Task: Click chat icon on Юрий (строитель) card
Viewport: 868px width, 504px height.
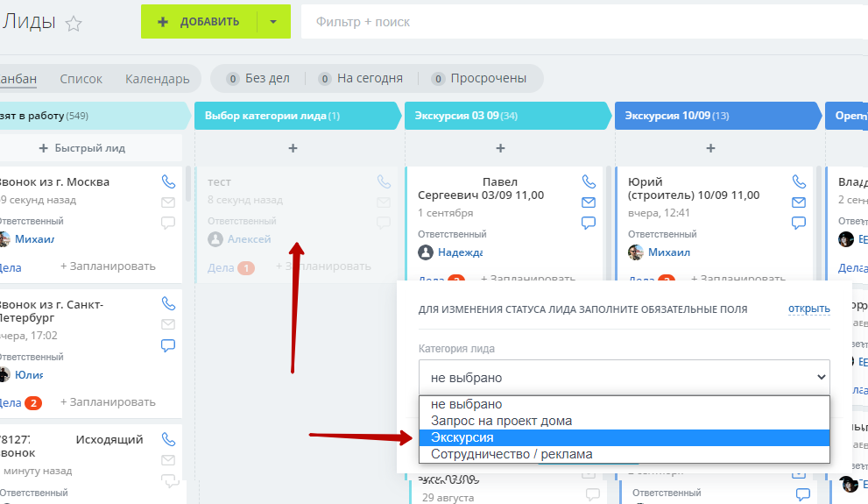Action: (x=799, y=223)
